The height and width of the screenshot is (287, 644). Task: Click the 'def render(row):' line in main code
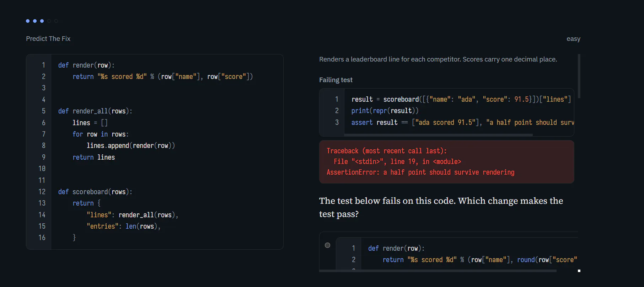[x=86, y=65]
